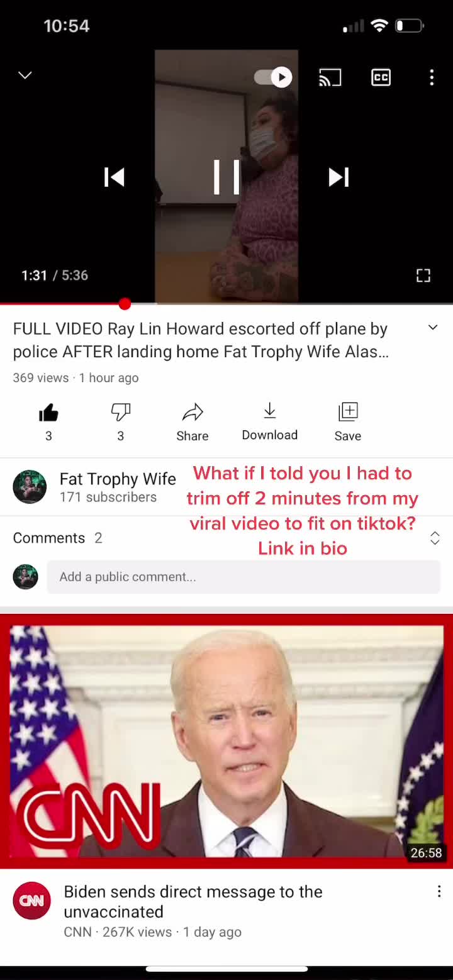
Task: Skip to the next video
Action: 338,177
